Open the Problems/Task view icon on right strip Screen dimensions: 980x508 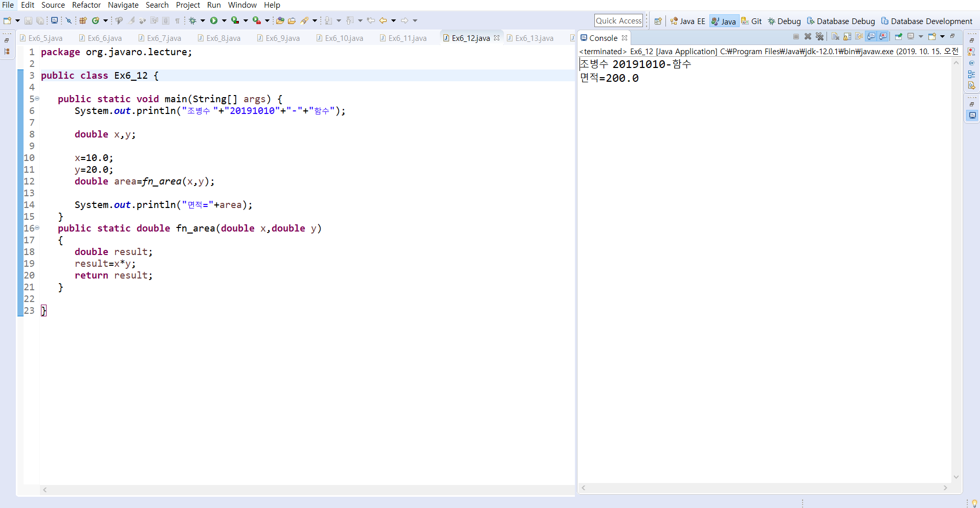[x=971, y=51]
